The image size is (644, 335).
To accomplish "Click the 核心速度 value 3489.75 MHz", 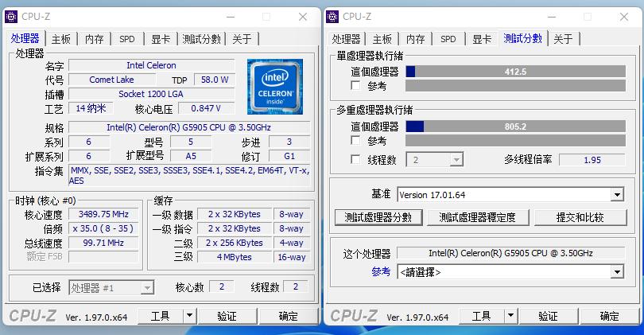I will tap(103, 214).
